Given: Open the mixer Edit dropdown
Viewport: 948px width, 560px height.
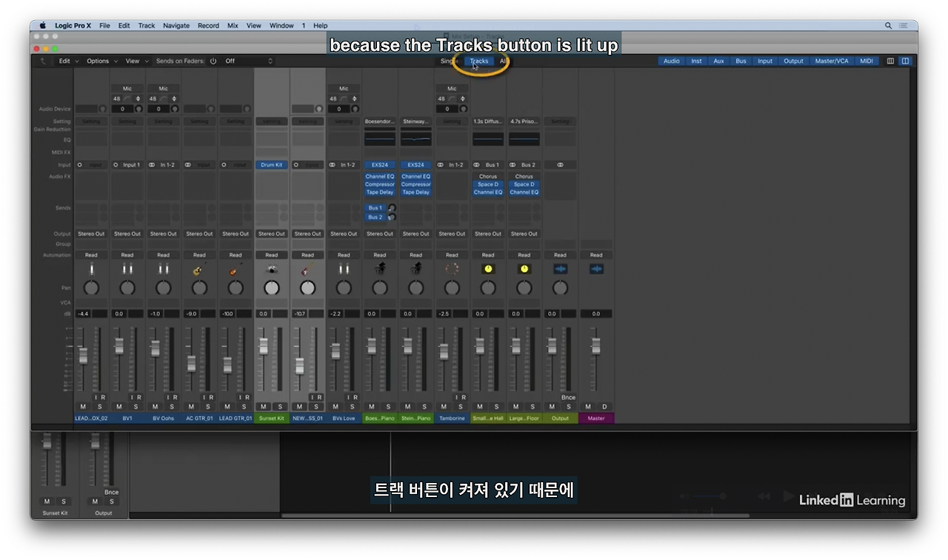Looking at the screenshot, I should pos(67,61).
